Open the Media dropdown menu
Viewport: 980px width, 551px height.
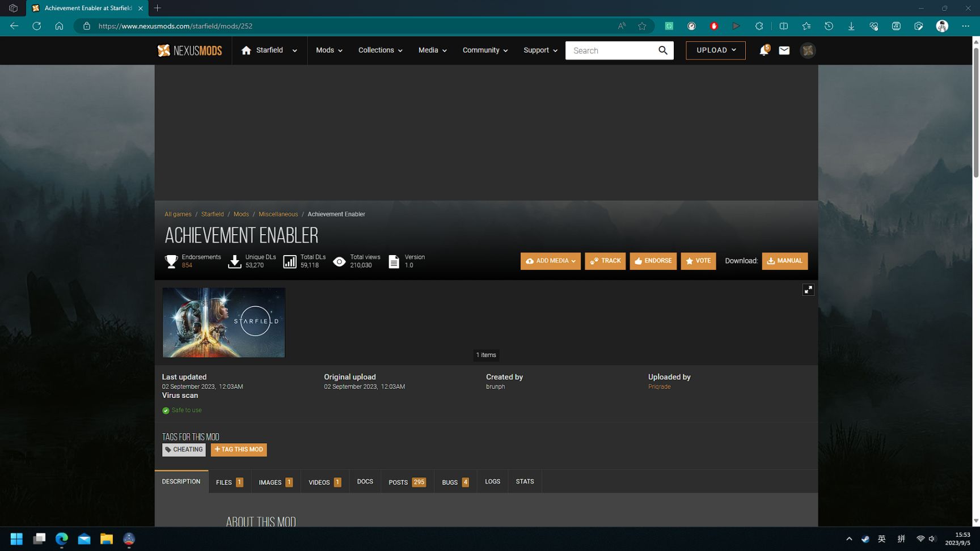pyautogui.click(x=432, y=50)
